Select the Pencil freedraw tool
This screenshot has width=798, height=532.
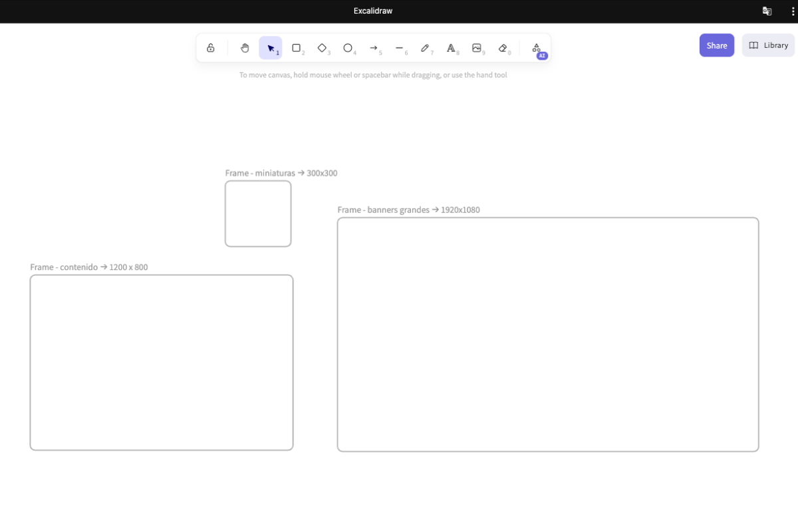[x=425, y=48]
